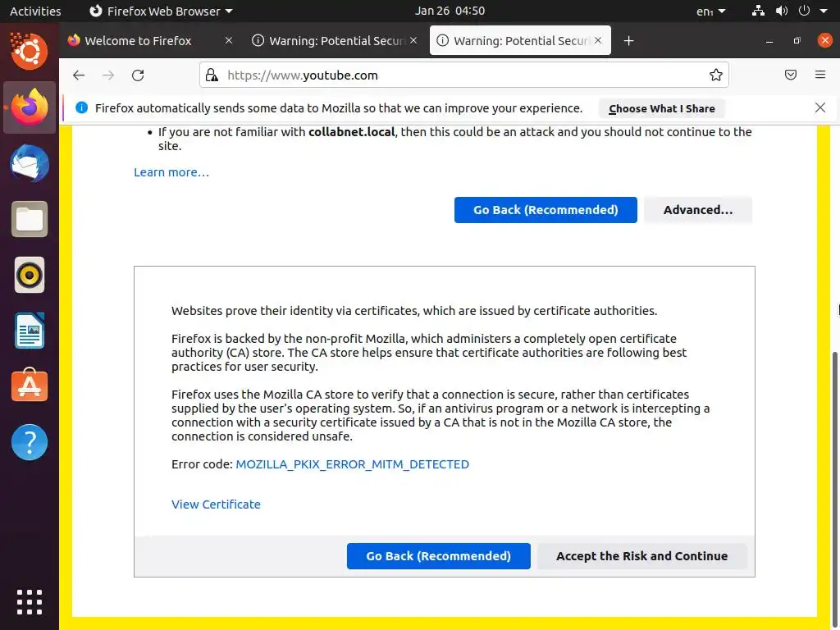Click the upper Go Back (Recommended) button

(x=546, y=210)
